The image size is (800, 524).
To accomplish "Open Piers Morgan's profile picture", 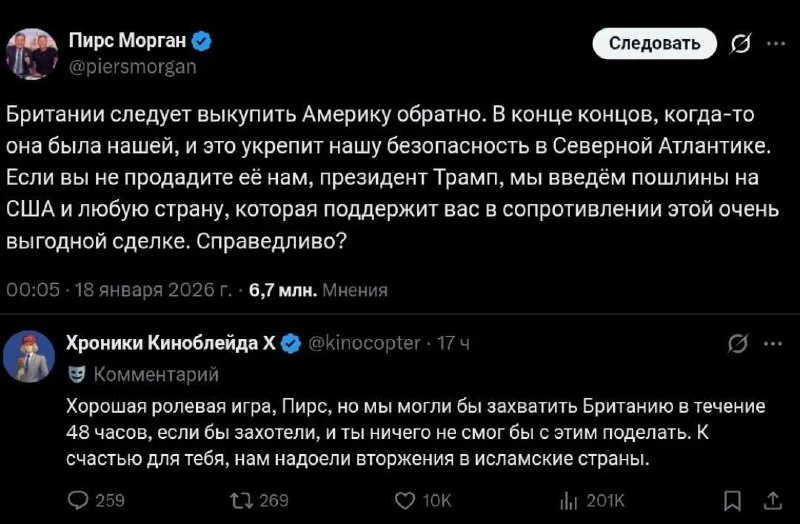I will click(32, 54).
